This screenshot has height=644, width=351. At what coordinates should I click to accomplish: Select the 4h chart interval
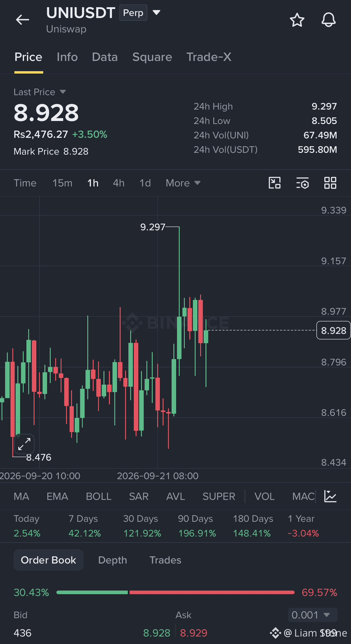[119, 183]
